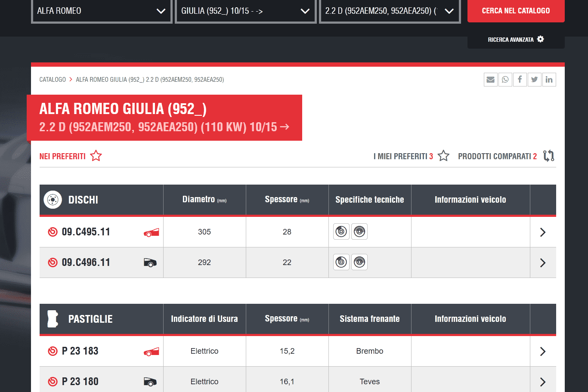The image size is (588, 392).
Task: Click the ALFA ROMEO GIULIA breadcrumb entry
Action: coord(150,80)
